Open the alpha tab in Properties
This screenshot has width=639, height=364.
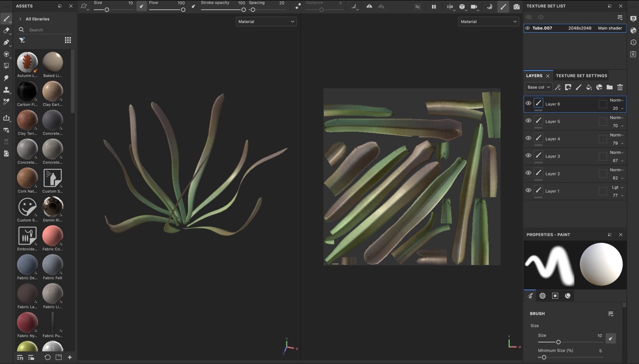[x=543, y=296]
